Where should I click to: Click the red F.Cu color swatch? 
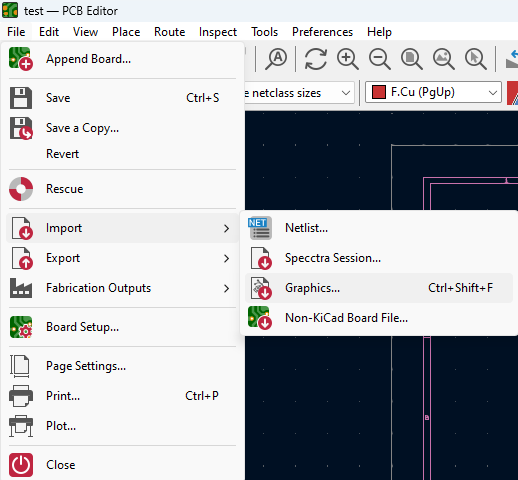(x=379, y=92)
